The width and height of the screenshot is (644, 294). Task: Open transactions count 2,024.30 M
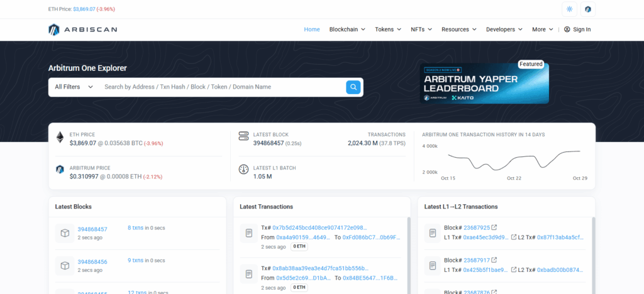362,143
